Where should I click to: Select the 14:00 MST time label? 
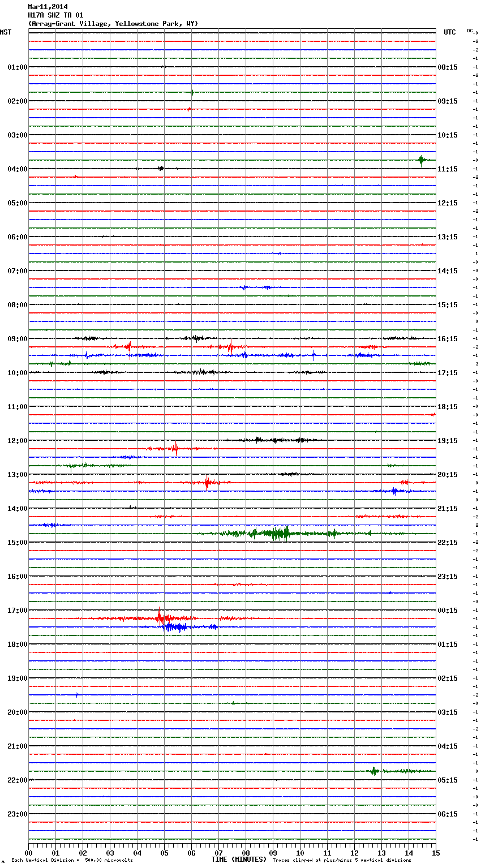[17, 509]
